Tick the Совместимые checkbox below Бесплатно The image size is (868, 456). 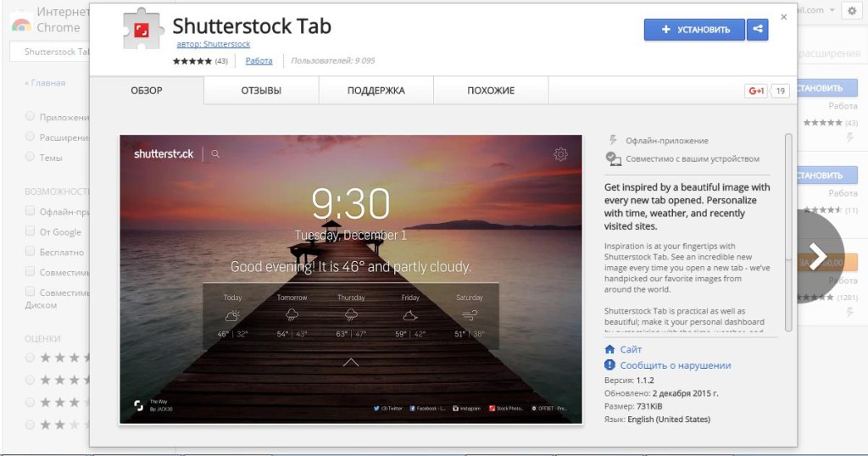[30, 271]
